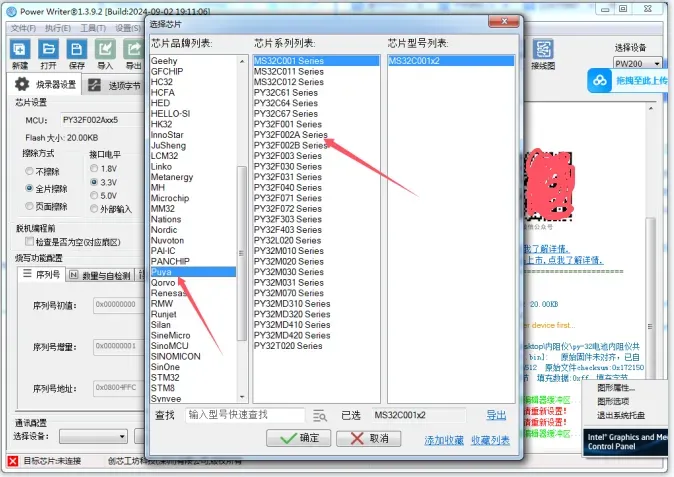Select the page erase radio option

tap(29, 206)
